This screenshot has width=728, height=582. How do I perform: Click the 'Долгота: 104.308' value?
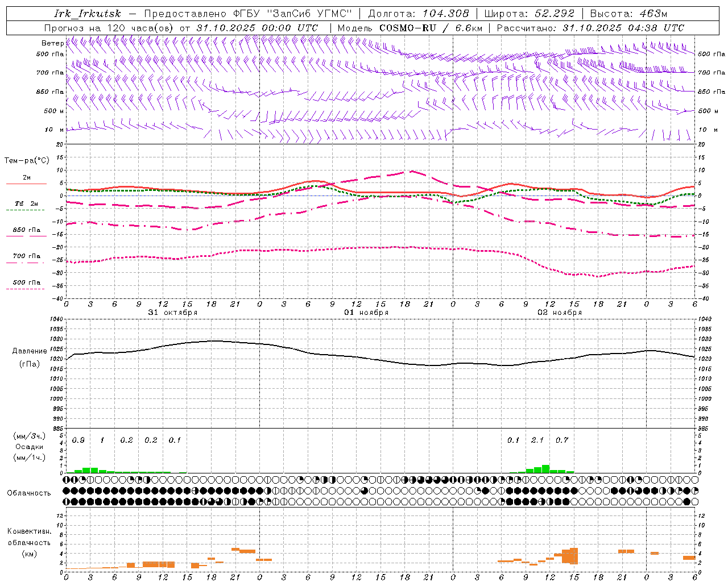(x=419, y=14)
